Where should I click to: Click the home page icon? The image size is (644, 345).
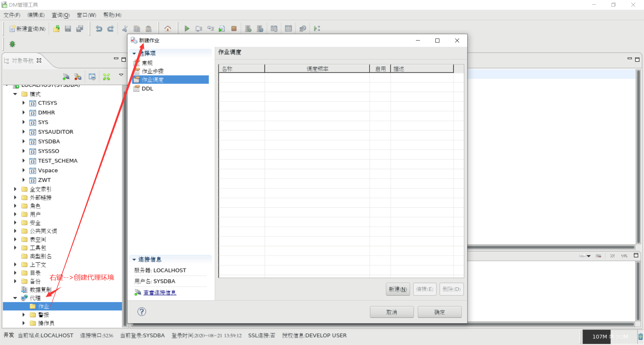coord(168,29)
